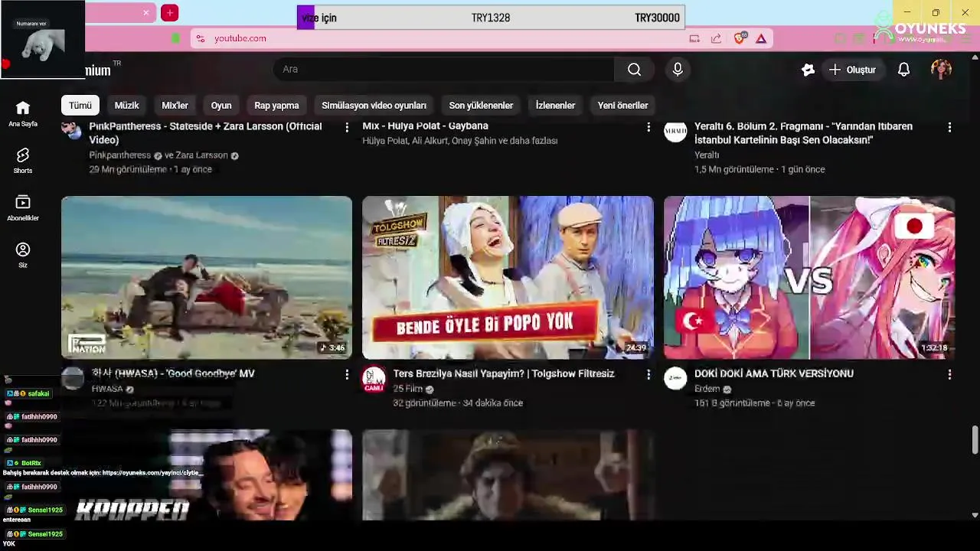Image resolution: width=980 pixels, height=551 pixels.
Task: Open the DOKİ DOKİ VS anime thumbnail
Action: [809, 278]
